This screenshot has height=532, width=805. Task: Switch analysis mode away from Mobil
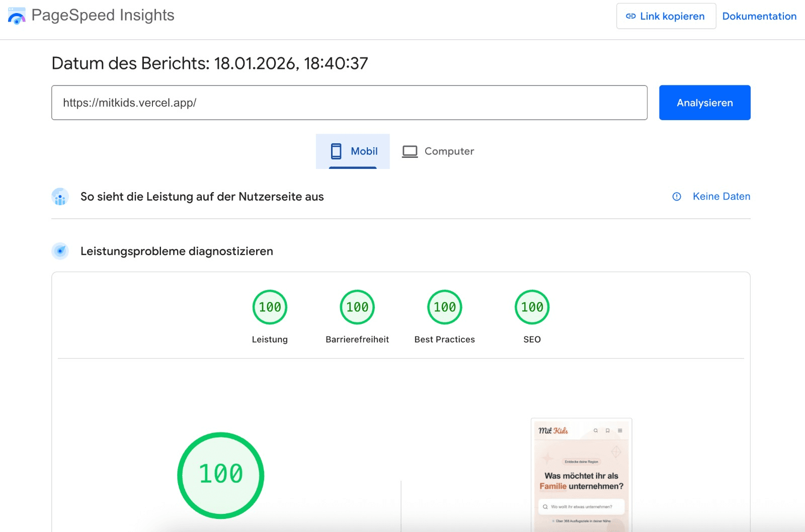tap(438, 150)
